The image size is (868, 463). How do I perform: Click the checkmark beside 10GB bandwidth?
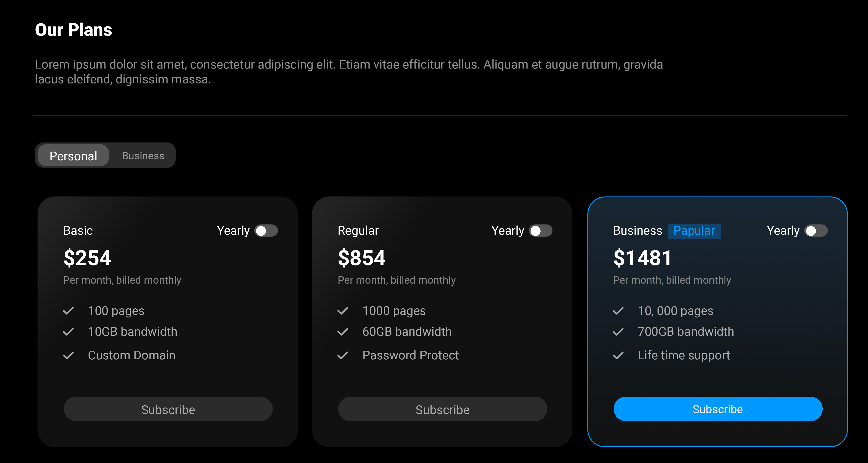click(x=68, y=332)
